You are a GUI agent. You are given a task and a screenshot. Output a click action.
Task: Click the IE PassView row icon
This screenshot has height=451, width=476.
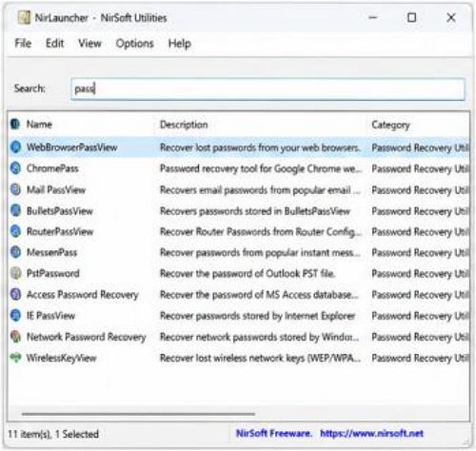click(15, 315)
